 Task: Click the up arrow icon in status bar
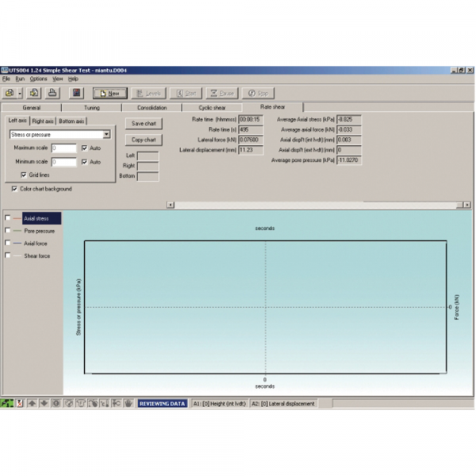click(x=33, y=403)
